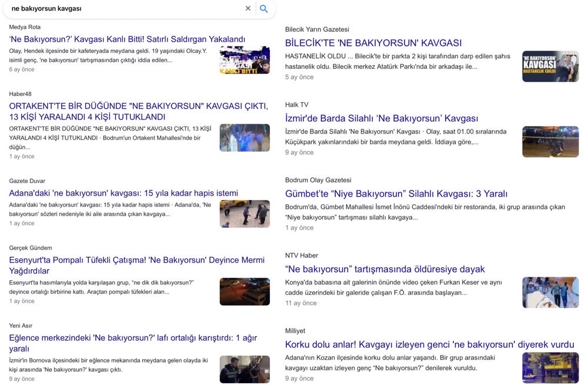
Task: Click the Haber48 wedding fight thumbnail
Action: [x=245, y=138]
